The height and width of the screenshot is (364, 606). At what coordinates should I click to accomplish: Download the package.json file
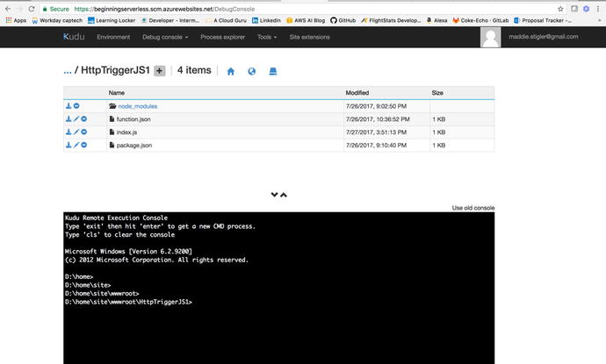[x=69, y=145]
